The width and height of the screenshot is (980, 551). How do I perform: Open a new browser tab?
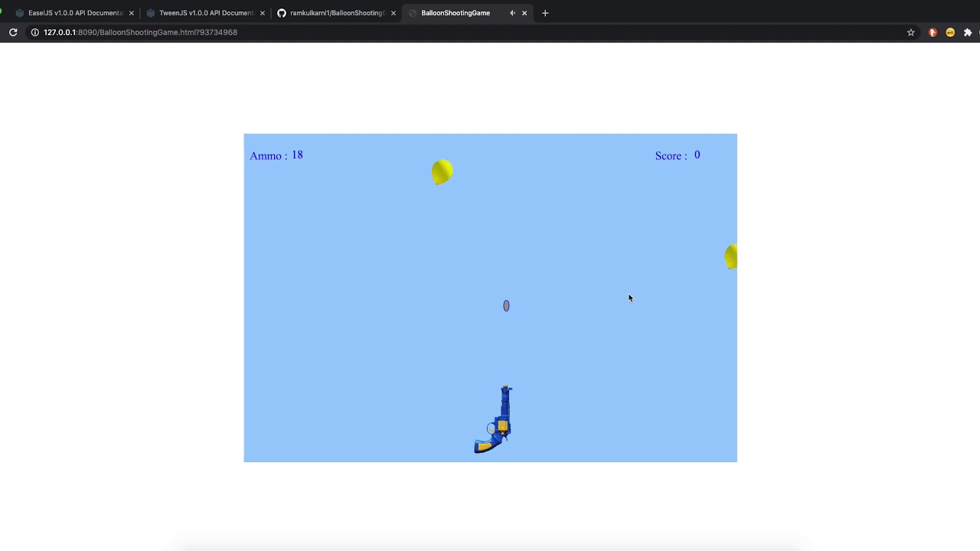coord(545,13)
